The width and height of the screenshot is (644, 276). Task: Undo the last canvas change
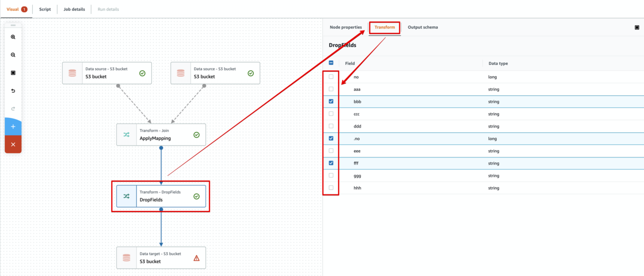(x=13, y=91)
